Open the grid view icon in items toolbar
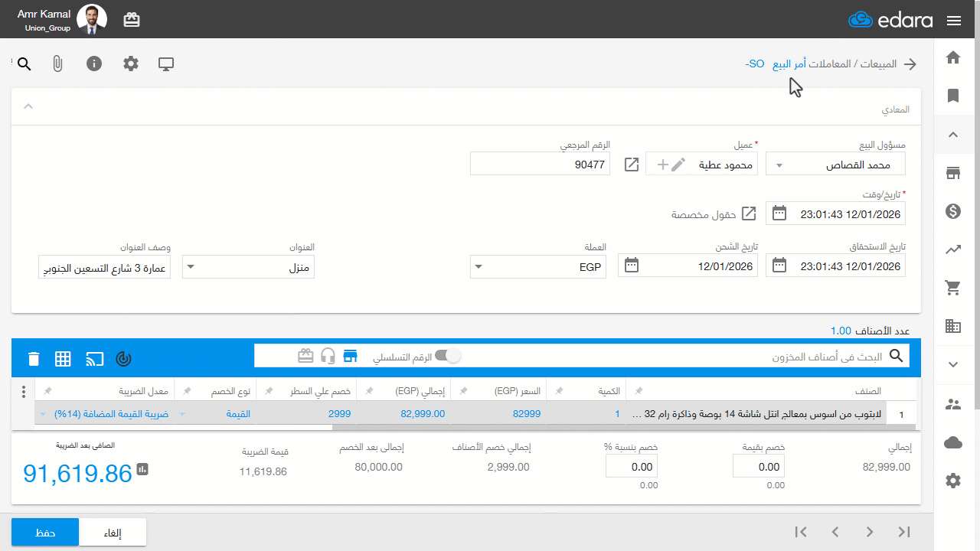This screenshot has width=980, height=551. tap(63, 358)
